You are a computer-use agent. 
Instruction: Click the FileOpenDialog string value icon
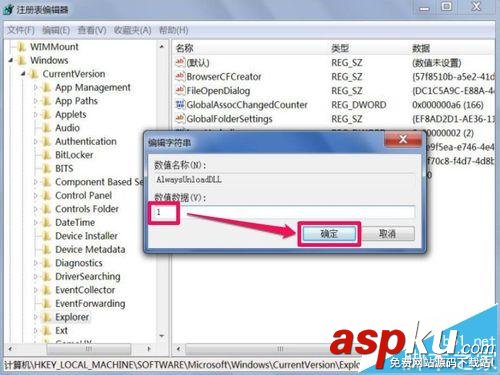click(x=180, y=90)
